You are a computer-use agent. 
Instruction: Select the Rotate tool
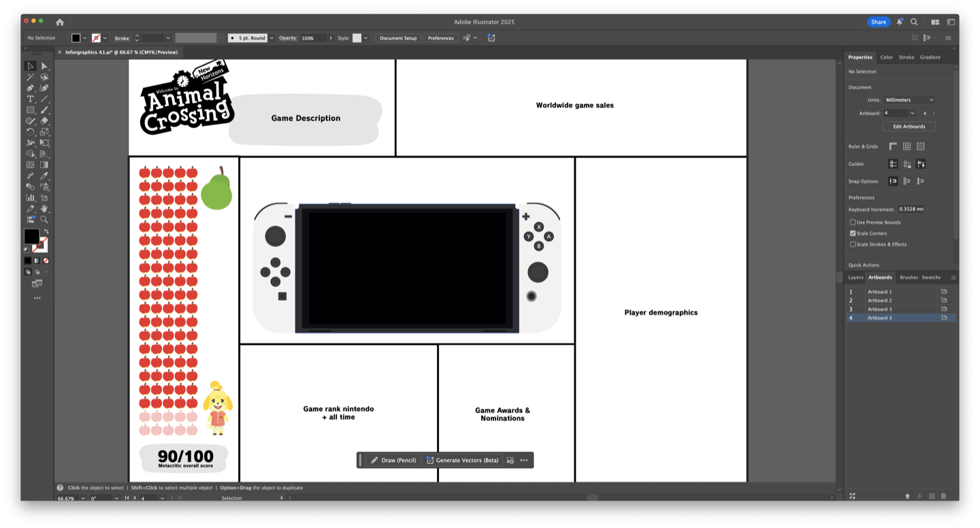click(30, 131)
